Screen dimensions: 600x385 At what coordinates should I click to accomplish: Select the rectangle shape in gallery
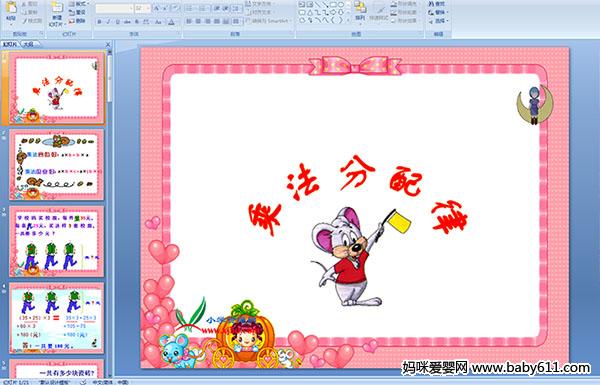coord(334,5)
